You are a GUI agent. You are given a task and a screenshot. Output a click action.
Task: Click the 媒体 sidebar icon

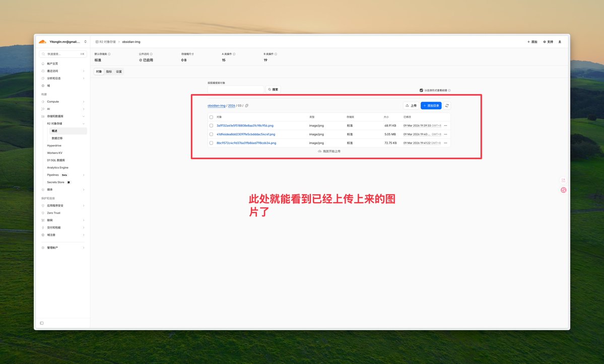pyautogui.click(x=43, y=189)
